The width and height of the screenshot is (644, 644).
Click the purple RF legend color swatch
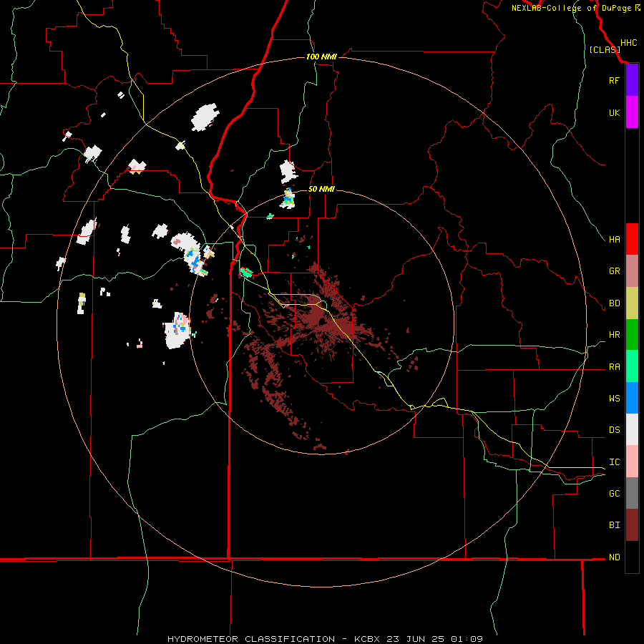point(632,80)
